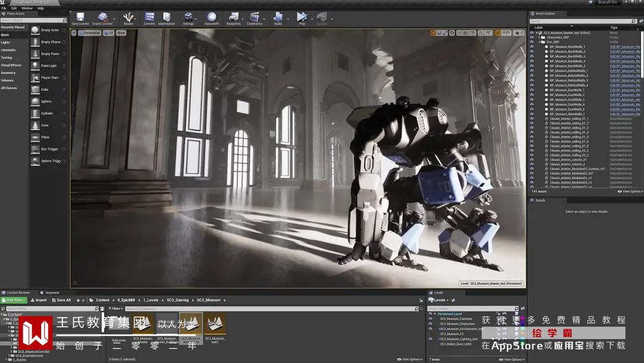This screenshot has height=363, width=644.
Task: Click the Place Actors search field
Action: pyautogui.click(x=33, y=20)
